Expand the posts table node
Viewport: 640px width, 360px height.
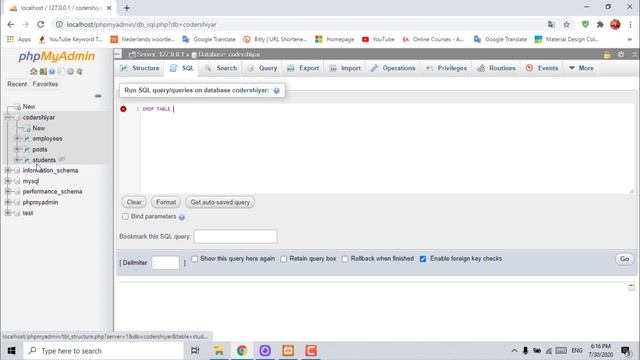[x=18, y=149]
